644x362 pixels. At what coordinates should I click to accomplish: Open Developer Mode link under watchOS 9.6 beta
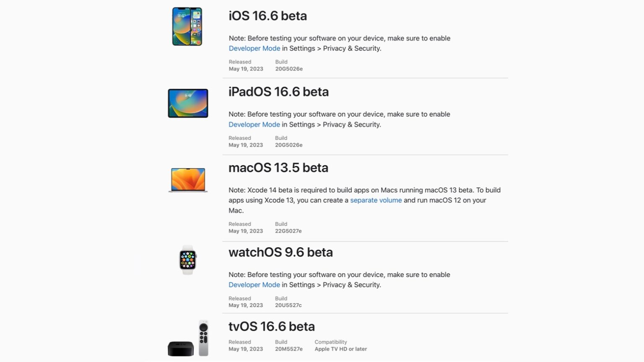[x=254, y=285]
